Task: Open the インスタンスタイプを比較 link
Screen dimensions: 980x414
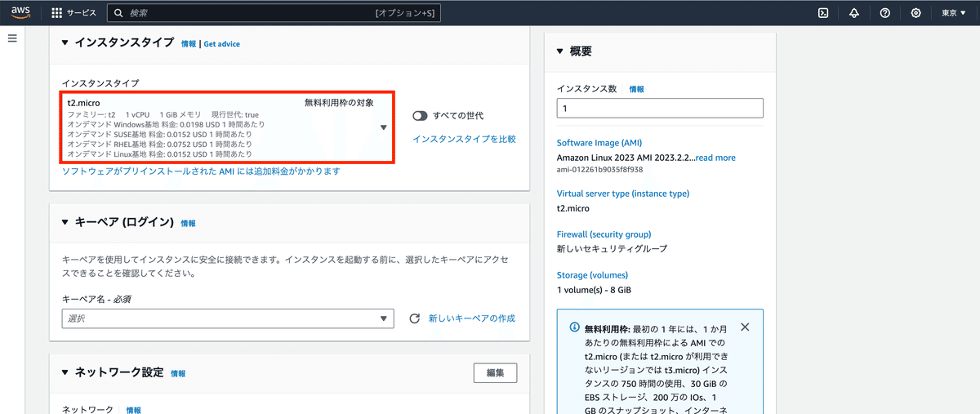Action: (464, 139)
